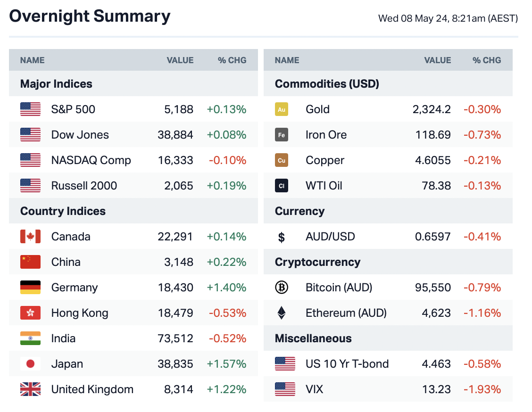Open the US 10 Yr T-bond entry
Screen dimensions: 532x412
pyautogui.click(x=347, y=364)
